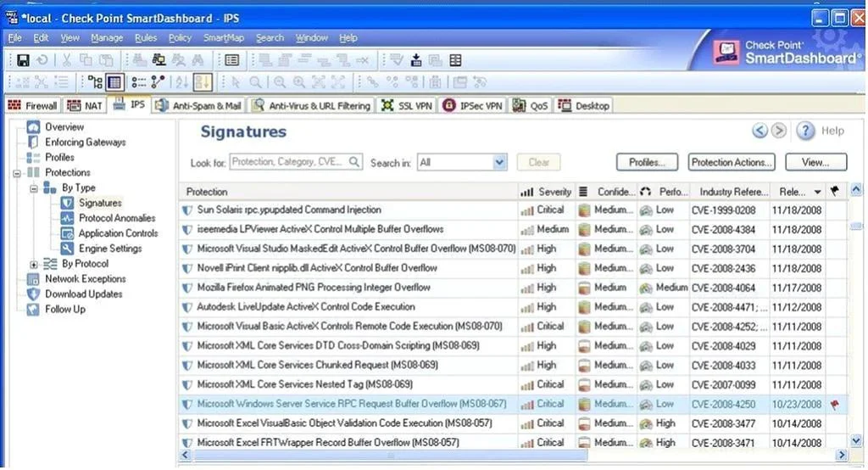The image size is (868, 470).
Task: Click the Install Policy download icon
Action: coord(415,60)
